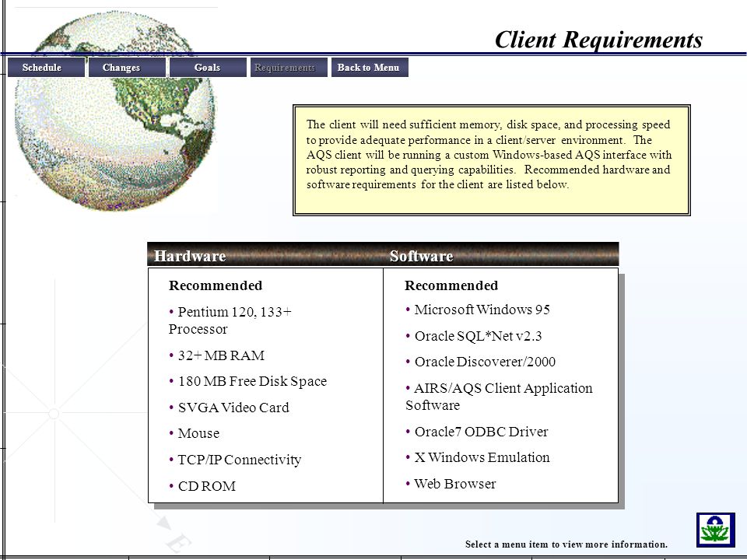Click 'Recommended' heading under Hardware
This screenshot has height=560, width=747.
point(216,285)
